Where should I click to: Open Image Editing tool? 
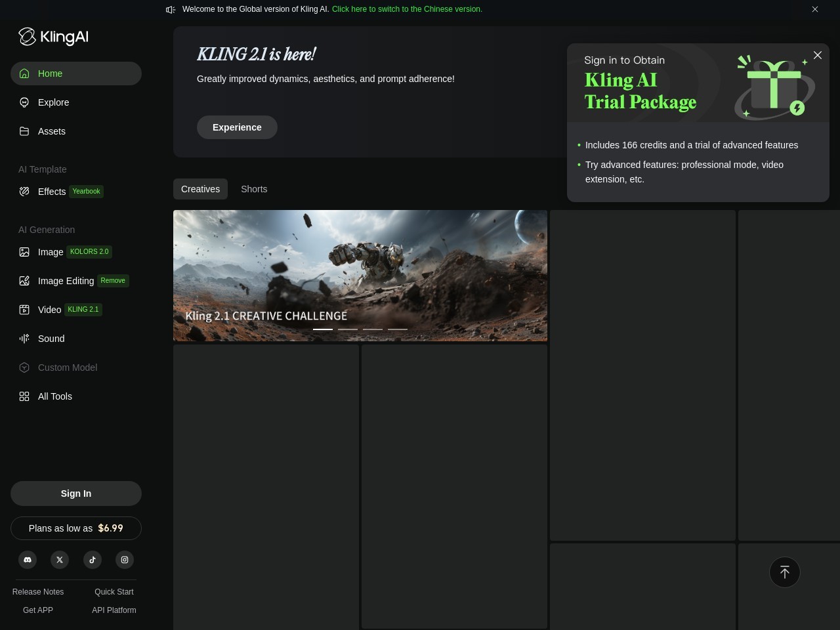click(x=66, y=281)
